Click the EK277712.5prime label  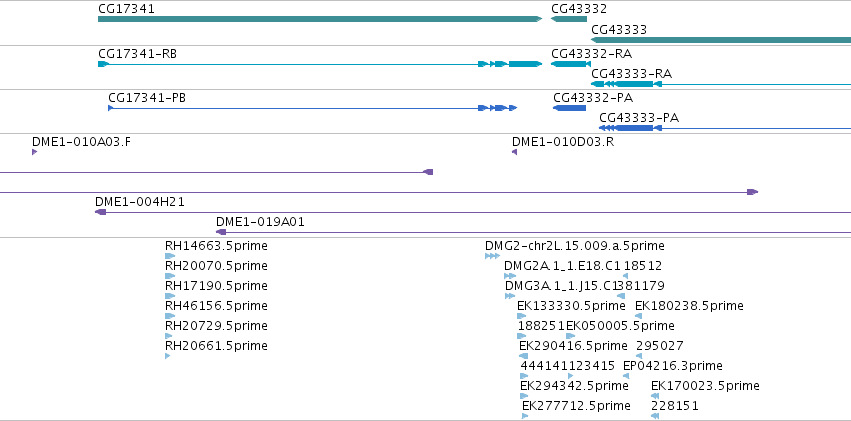click(x=576, y=406)
